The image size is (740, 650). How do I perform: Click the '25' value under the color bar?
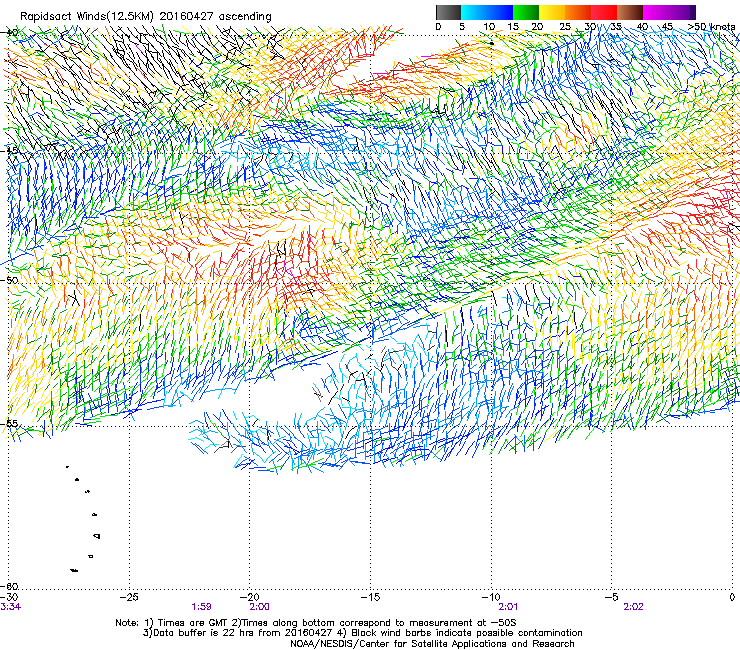[x=565, y=26]
